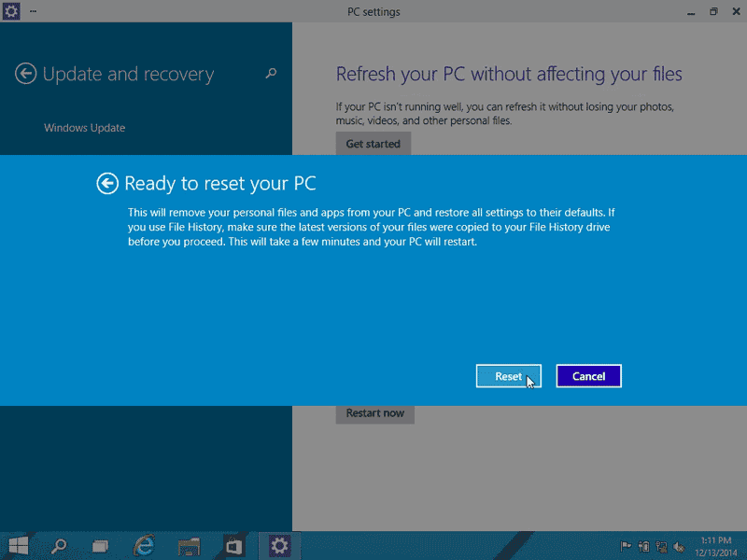Open the network icon in the tray

tap(661, 547)
